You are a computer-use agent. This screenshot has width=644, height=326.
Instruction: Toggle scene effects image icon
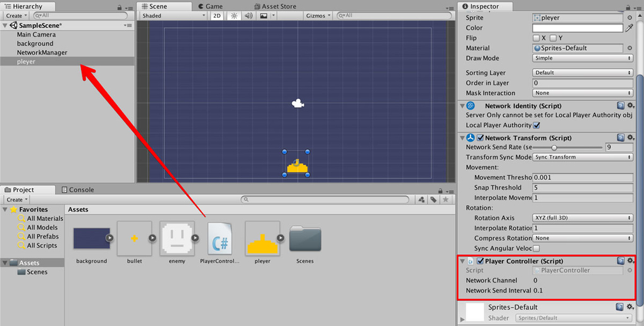point(264,16)
